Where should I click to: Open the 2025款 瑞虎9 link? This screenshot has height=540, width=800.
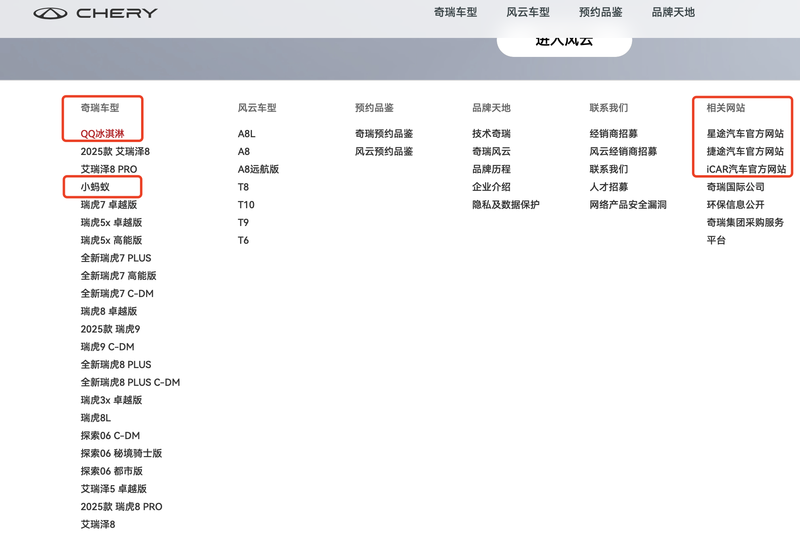coord(110,329)
